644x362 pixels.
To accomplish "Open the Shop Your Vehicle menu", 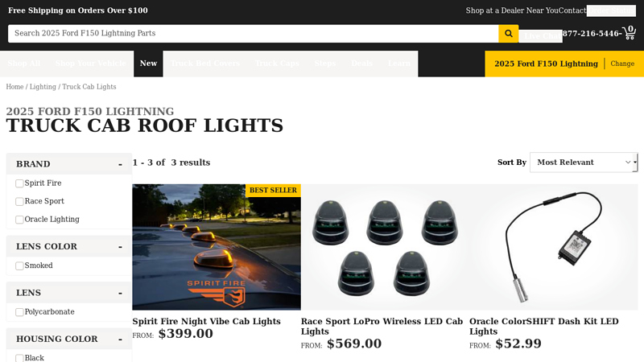I will [x=91, y=64].
